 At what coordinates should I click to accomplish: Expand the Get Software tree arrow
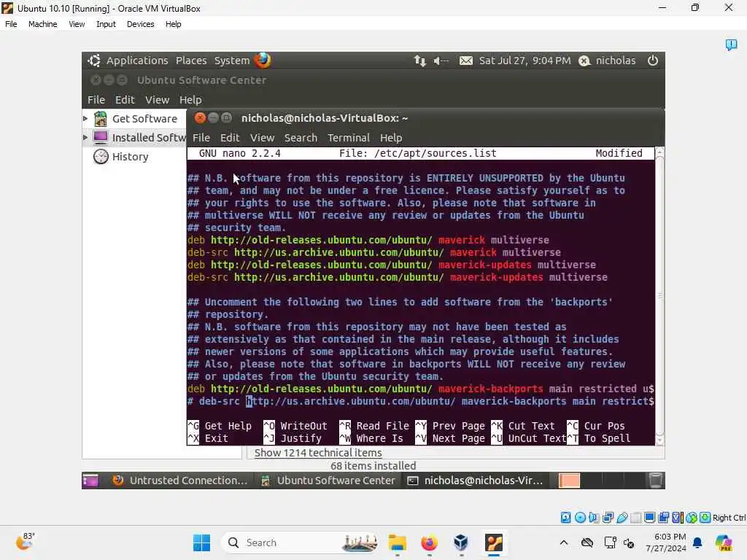click(x=85, y=119)
